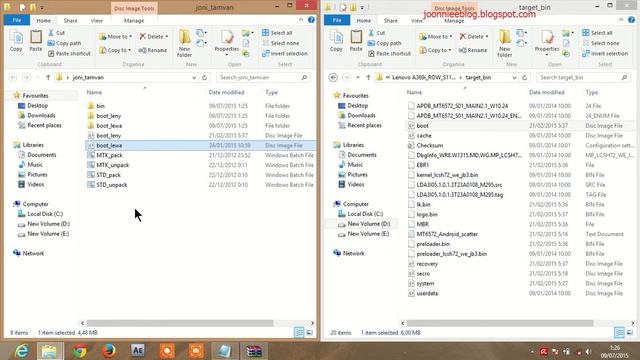The height and width of the screenshot is (360, 640).
Task: Refresh the joni_tamvan folder view
Action: [204, 77]
